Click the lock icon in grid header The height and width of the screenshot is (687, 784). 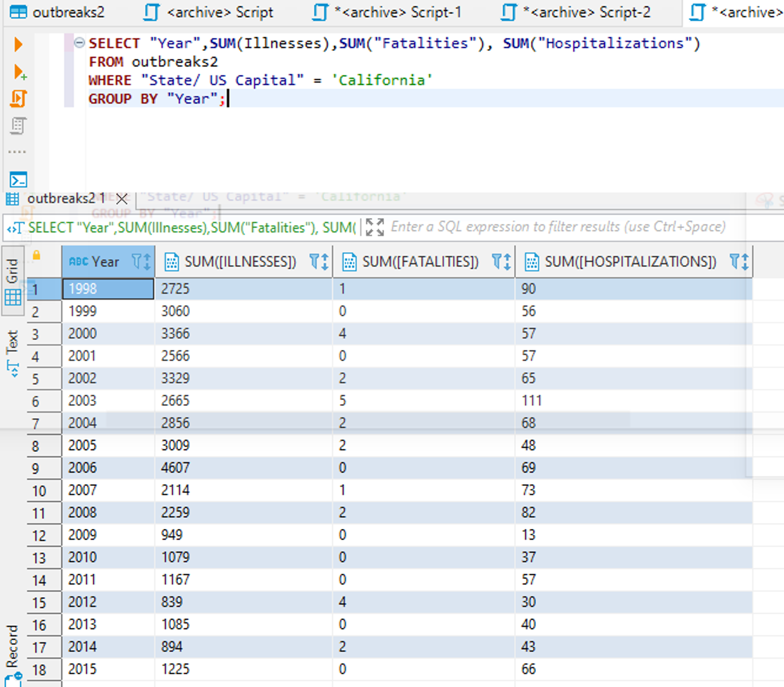(x=36, y=255)
